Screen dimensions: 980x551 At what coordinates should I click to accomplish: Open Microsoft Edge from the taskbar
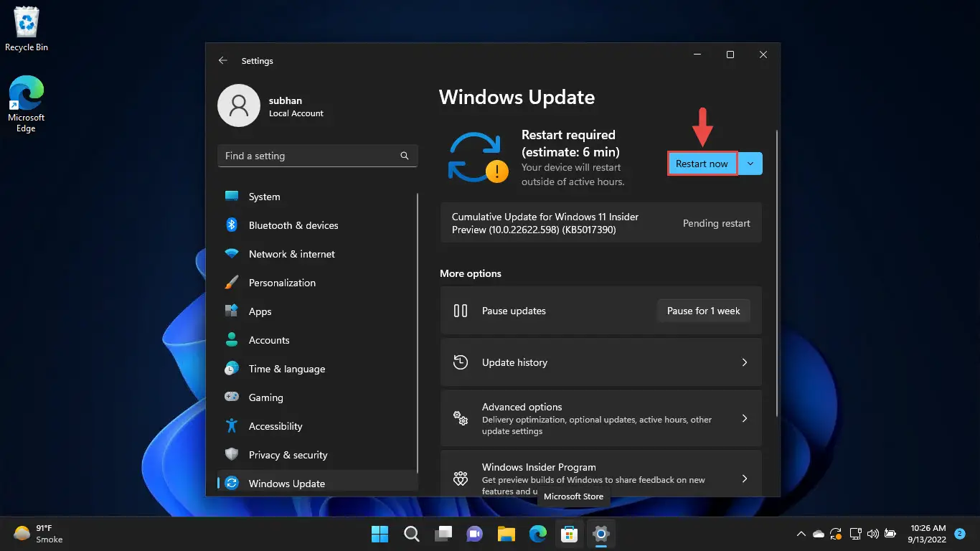pyautogui.click(x=538, y=534)
